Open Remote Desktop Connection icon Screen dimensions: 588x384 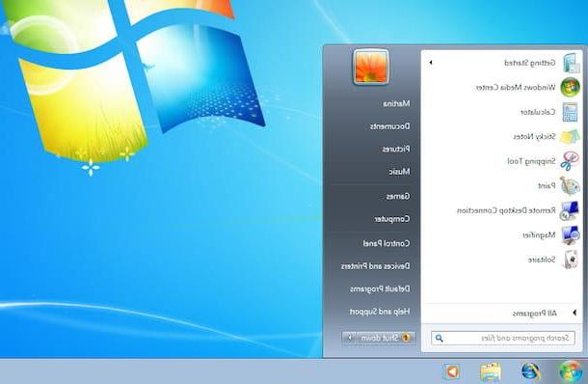[570, 210]
